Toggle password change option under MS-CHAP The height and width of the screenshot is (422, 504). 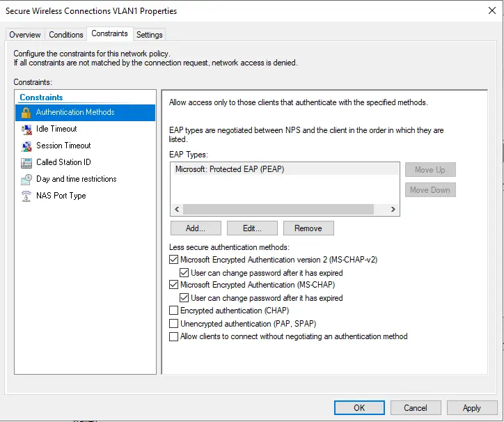pyautogui.click(x=184, y=298)
